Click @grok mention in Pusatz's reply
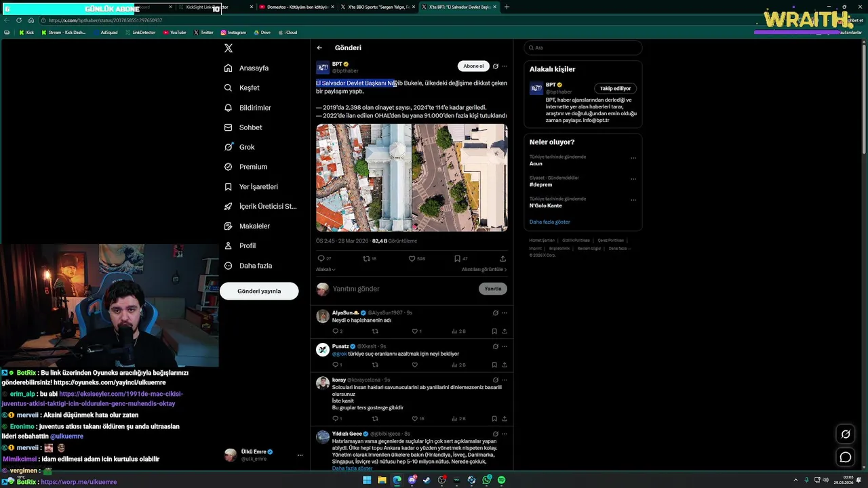Viewport: 868px width, 488px height. (x=339, y=354)
